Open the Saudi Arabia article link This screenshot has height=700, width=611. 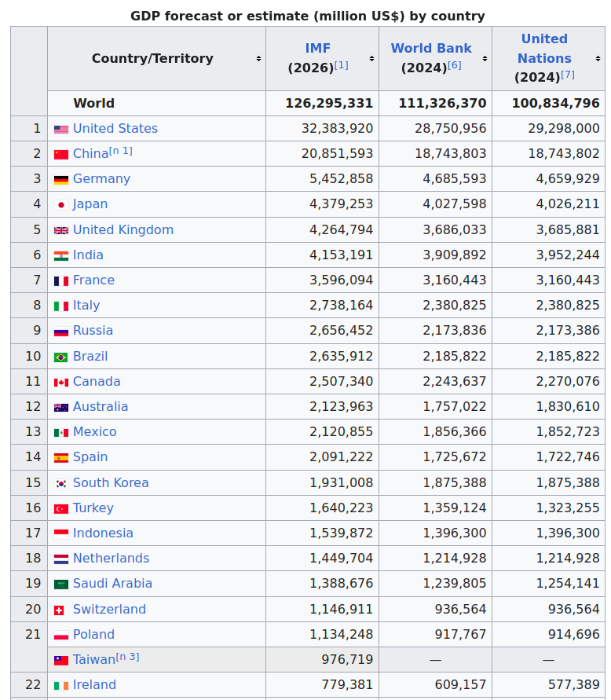tap(112, 583)
